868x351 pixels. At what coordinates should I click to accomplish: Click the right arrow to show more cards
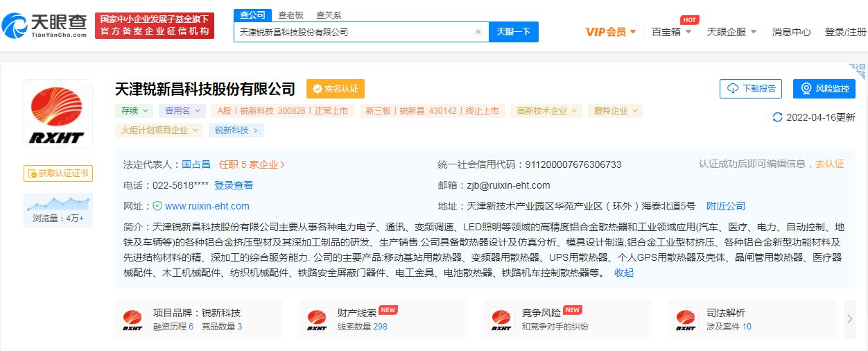click(850, 319)
